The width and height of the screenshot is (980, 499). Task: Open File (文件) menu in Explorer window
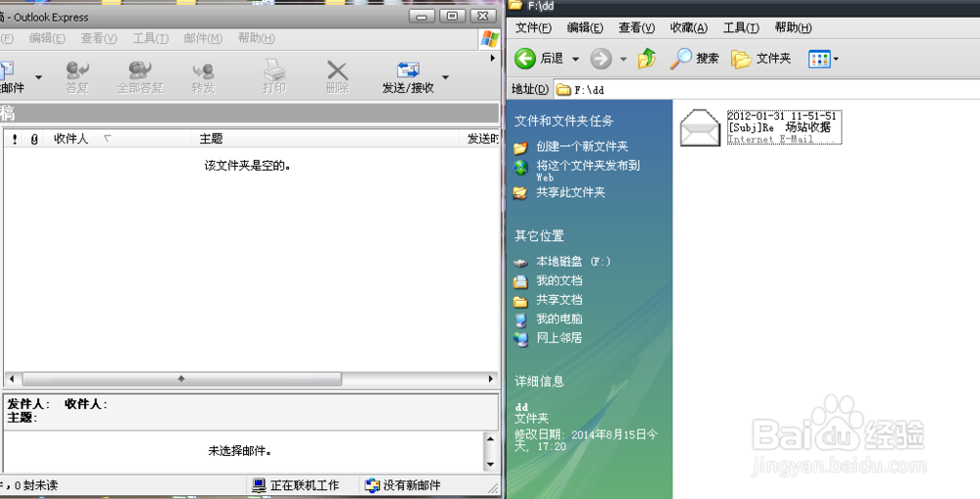(x=533, y=27)
